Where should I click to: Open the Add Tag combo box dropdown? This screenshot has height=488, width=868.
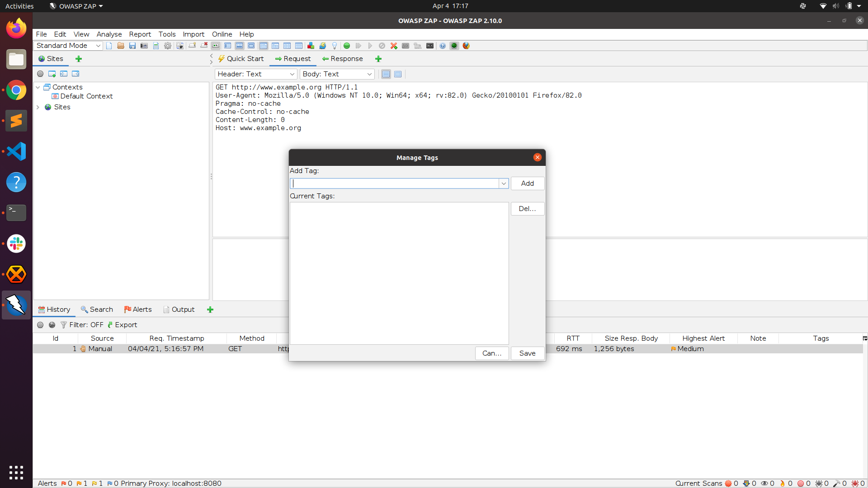coord(503,183)
